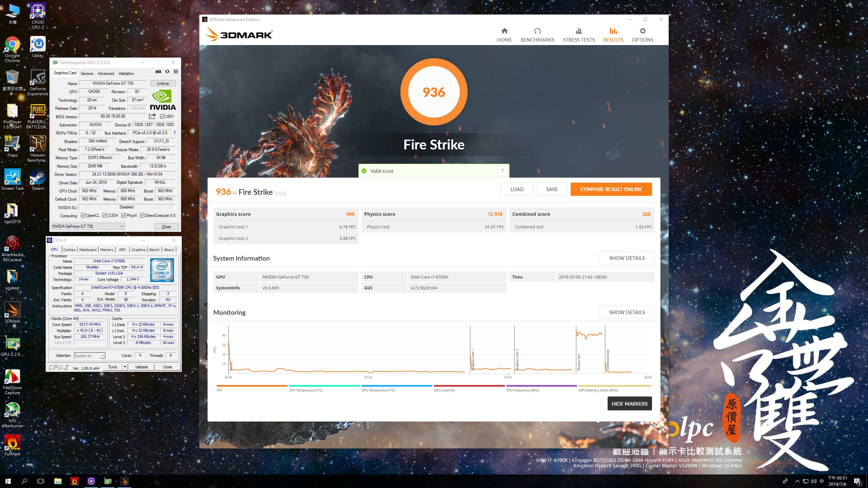Select the FPS legend color bar
The image size is (868, 488).
pyautogui.click(x=252, y=386)
